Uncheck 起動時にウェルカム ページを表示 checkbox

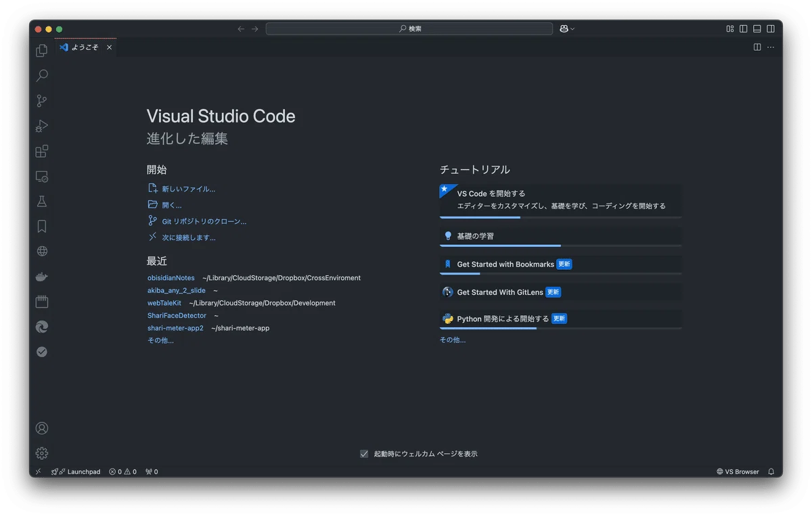(364, 454)
